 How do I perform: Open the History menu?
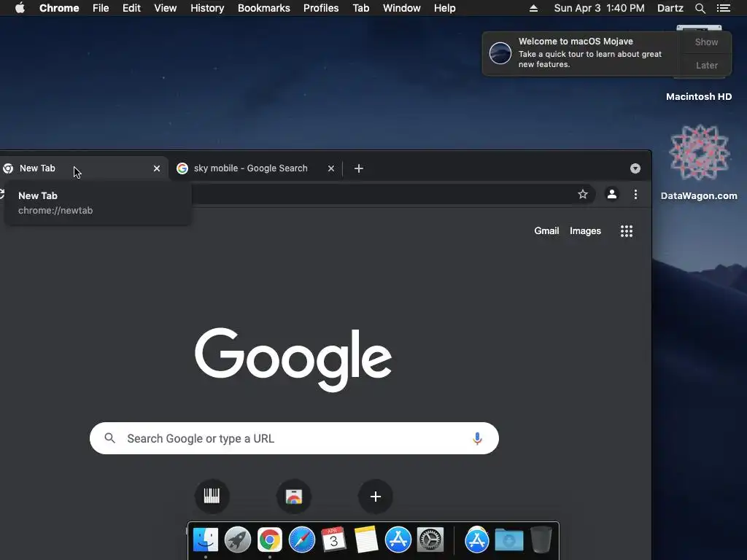pos(207,8)
